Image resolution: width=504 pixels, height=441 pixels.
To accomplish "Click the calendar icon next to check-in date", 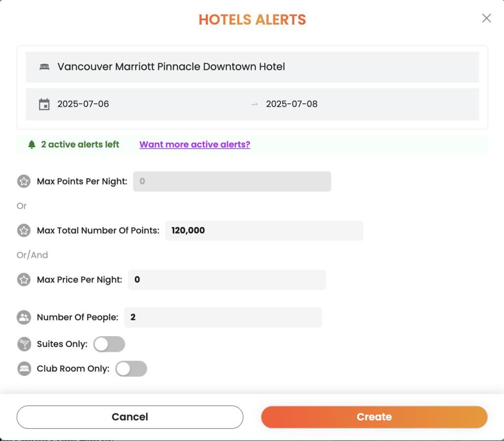I will pos(44,104).
